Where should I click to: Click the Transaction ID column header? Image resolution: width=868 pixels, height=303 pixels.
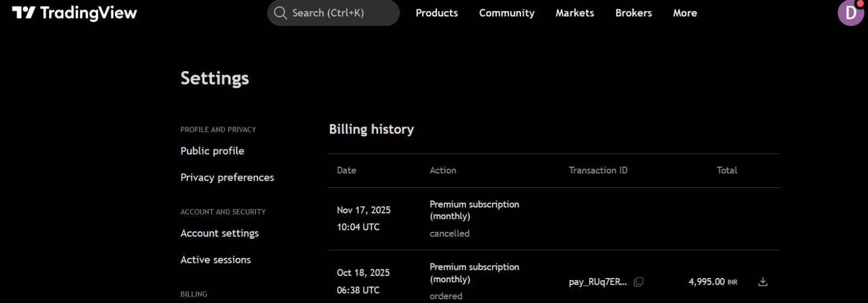pyautogui.click(x=598, y=171)
